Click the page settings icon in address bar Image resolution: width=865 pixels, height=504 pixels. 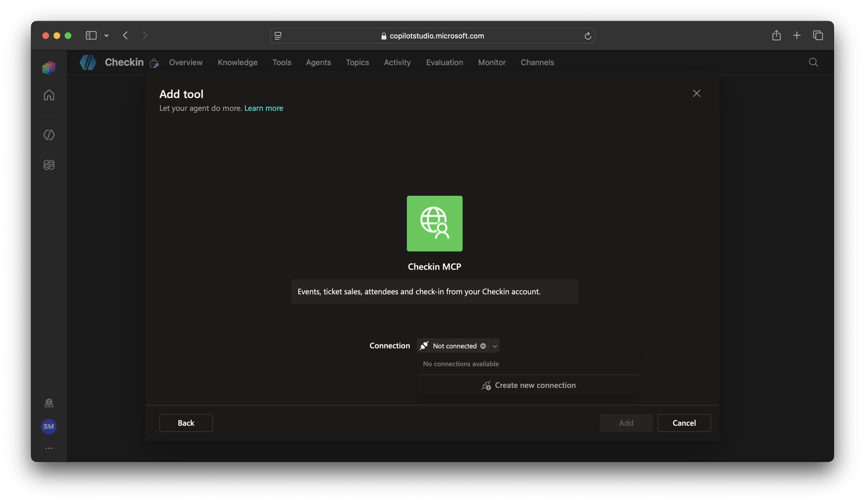278,36
